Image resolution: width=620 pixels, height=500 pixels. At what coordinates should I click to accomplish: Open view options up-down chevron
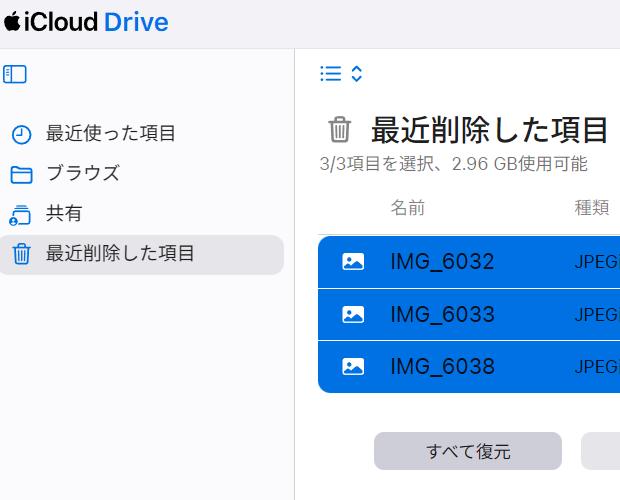click(357, 74)
